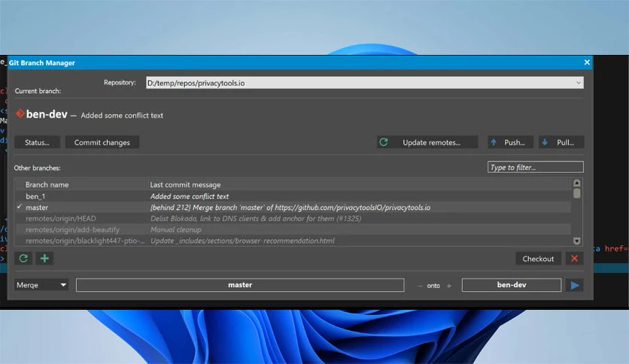Click the ben-dev git branch icon
Screen dimensions: 629x364
click(20, 114)
